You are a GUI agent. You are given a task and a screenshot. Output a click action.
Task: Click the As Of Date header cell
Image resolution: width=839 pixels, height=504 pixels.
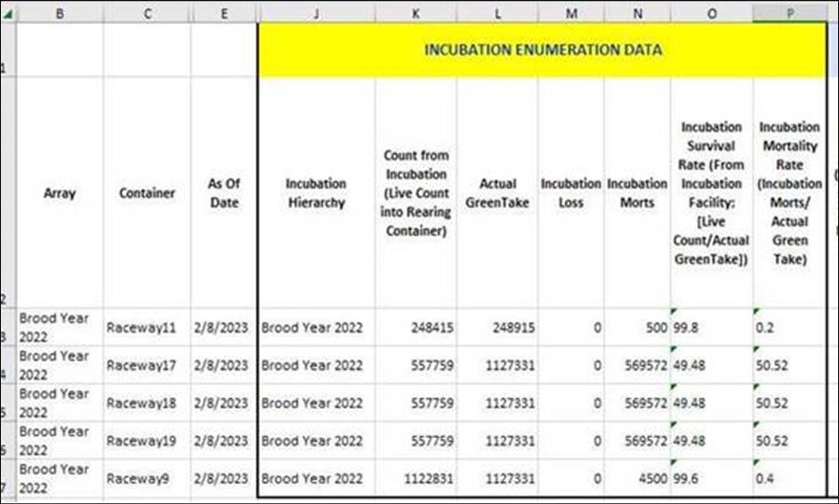(224, 193)
